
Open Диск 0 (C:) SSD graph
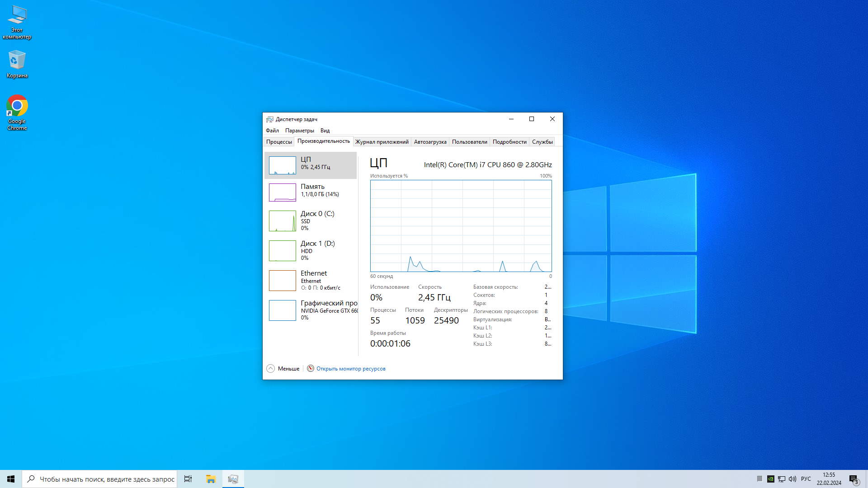(x=283, y=221)
